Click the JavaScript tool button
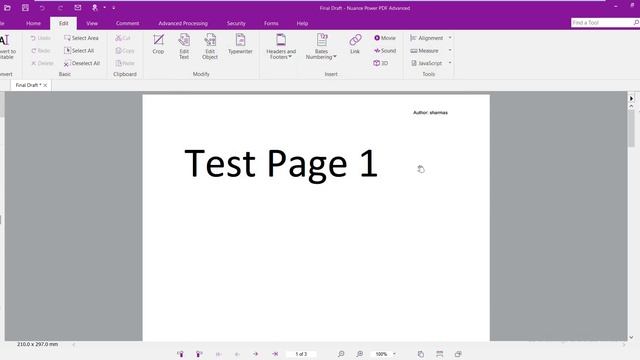This screenshot has height=360, width=640. (426, 63)
